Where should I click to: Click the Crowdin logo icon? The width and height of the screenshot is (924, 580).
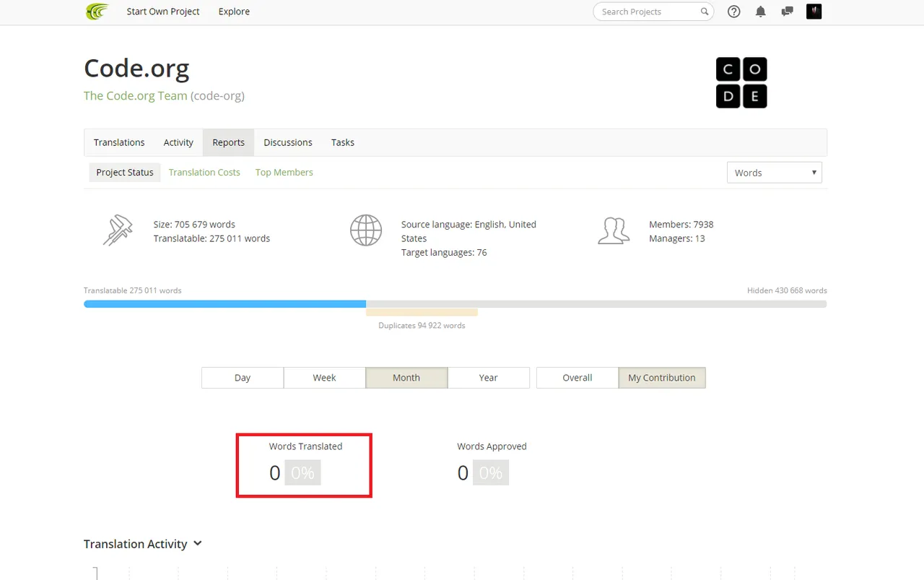pos(97,12)
